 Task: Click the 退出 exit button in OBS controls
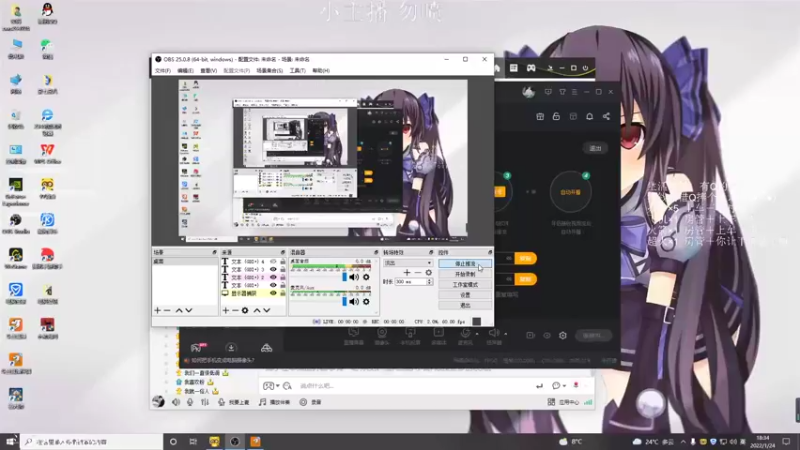[x=465, y=305]
